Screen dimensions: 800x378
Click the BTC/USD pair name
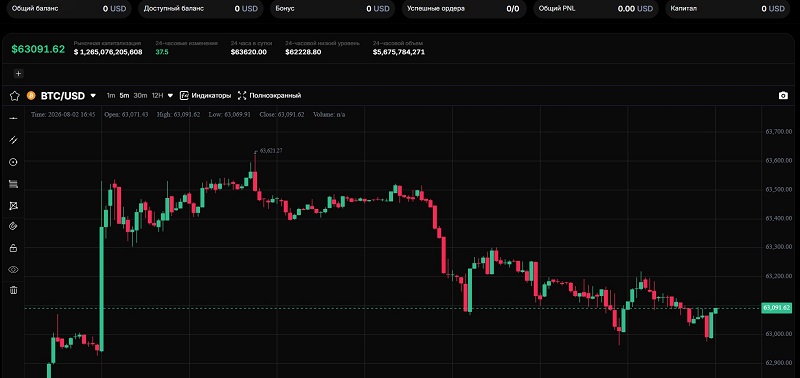pos(63,95)
